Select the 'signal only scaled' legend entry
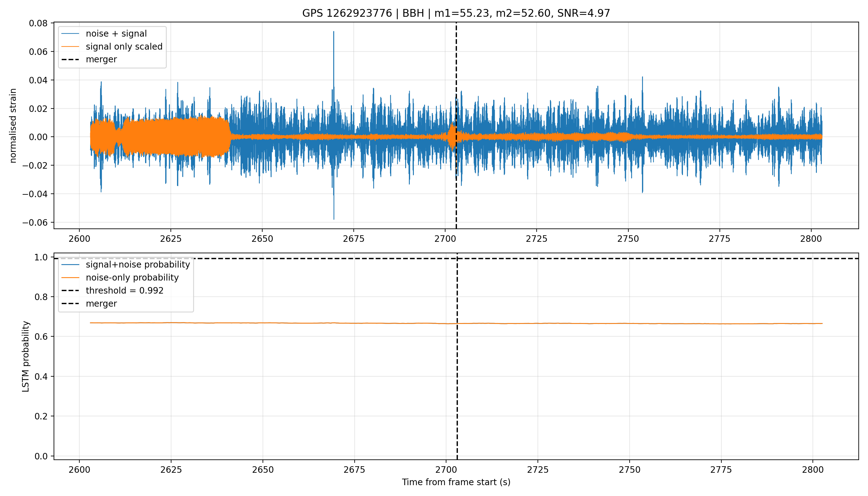This screenshot has width=868, height=496. coord(124,47)
